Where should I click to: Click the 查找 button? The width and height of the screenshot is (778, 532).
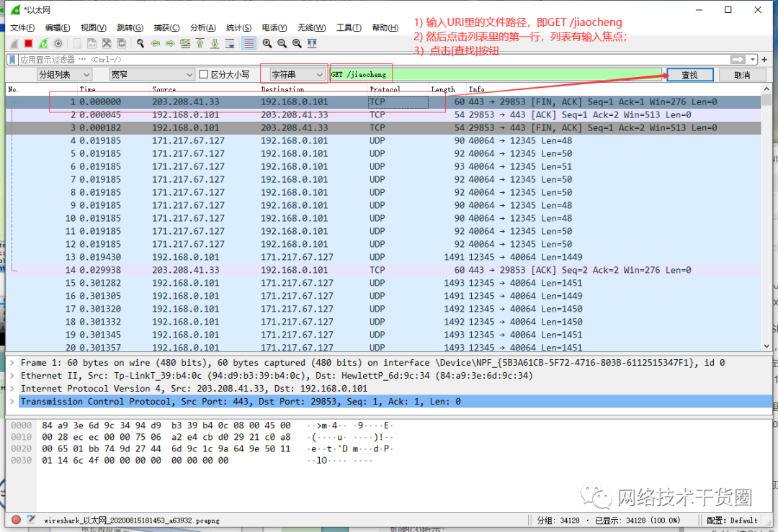click(689, 74)
